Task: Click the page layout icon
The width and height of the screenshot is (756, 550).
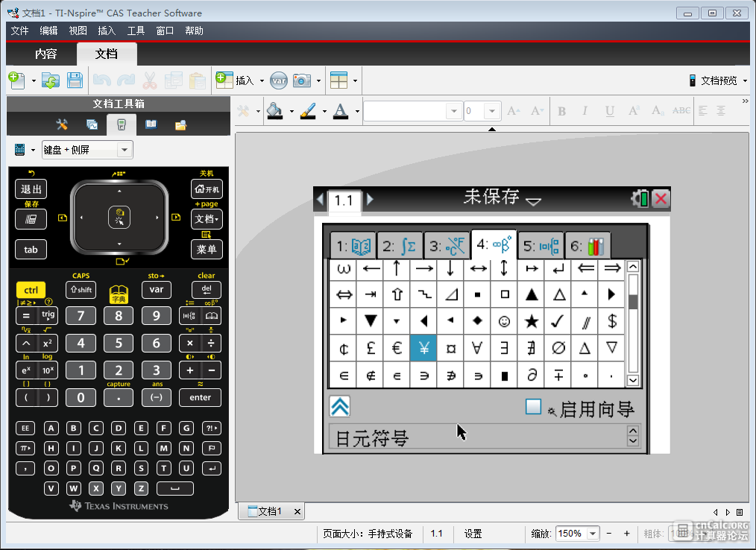Action: click(x=338, y=80)
